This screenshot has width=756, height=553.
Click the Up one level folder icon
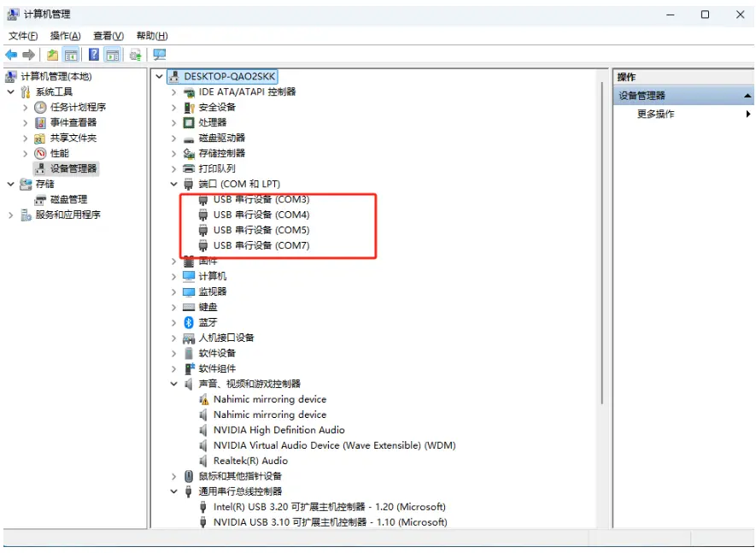pyautogui.click(x=52, y=55)
